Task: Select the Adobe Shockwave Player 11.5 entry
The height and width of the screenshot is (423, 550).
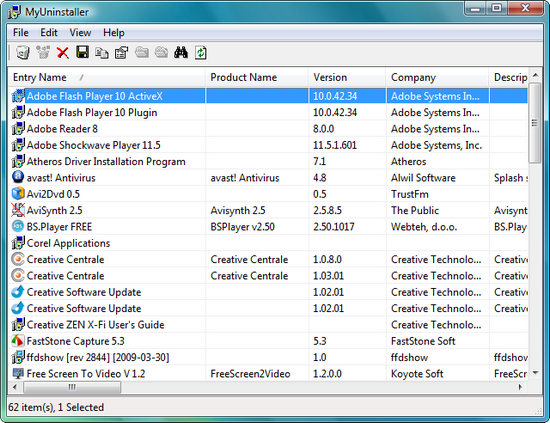Action: [x=94, y=145]
